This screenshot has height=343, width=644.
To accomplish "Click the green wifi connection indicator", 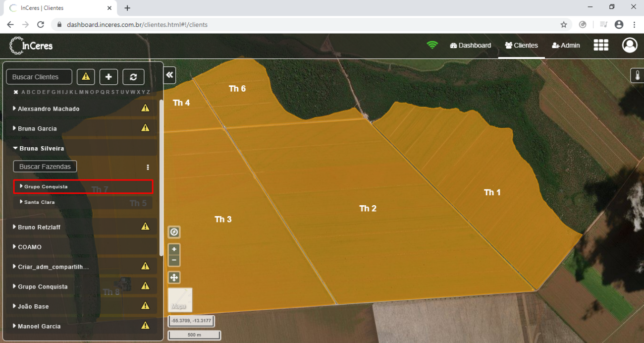I will (432, 45).
